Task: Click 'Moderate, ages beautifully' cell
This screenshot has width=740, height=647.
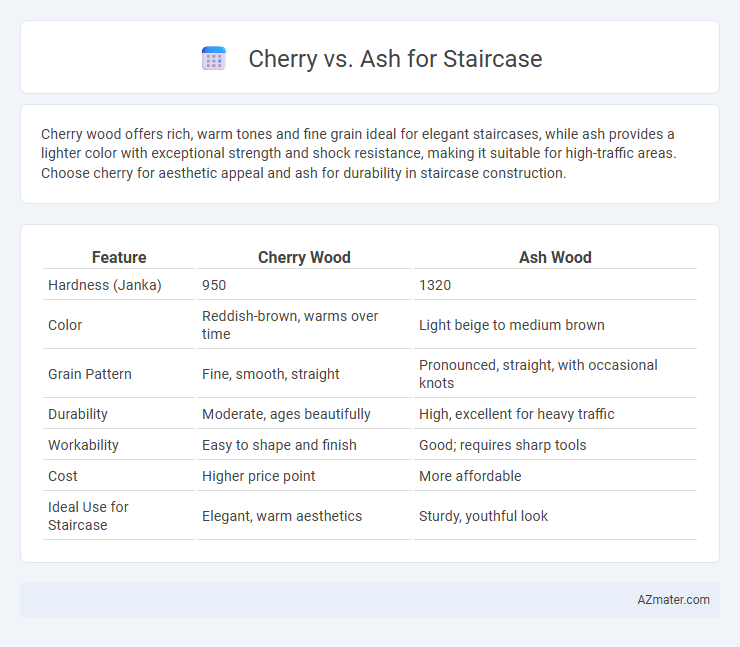Action: point(286,414)
